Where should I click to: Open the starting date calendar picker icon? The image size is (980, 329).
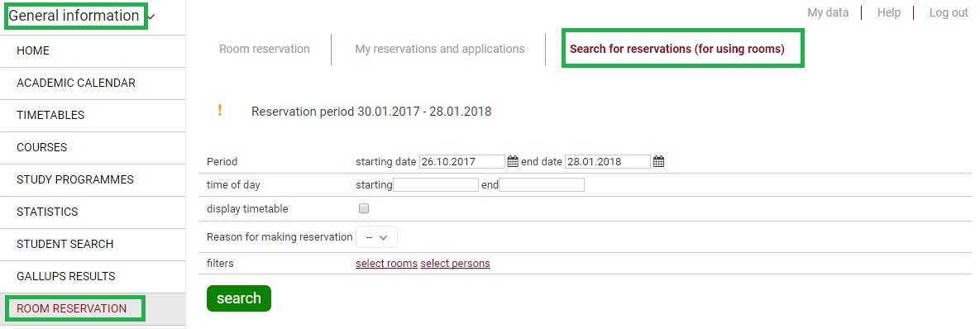coord(513,162)
